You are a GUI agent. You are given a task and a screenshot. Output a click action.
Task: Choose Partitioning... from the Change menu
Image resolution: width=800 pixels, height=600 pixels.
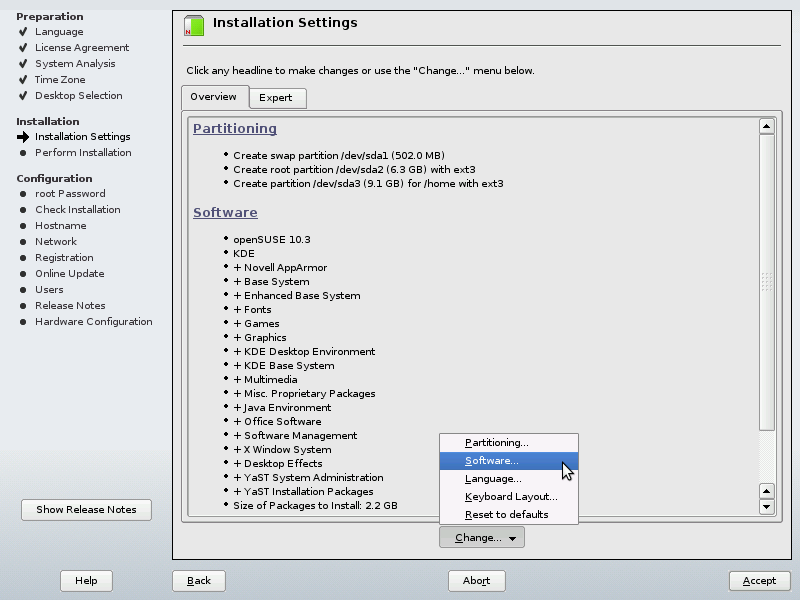coord(509,442)
